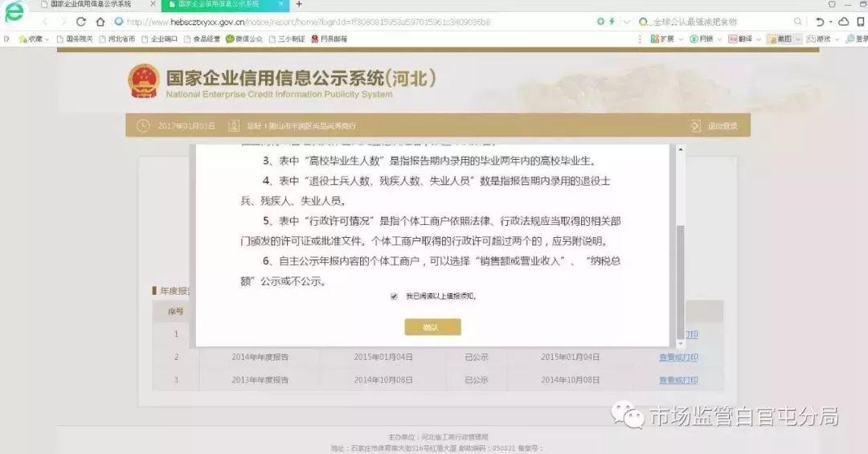Click the 序号 column header

[175, 312]
